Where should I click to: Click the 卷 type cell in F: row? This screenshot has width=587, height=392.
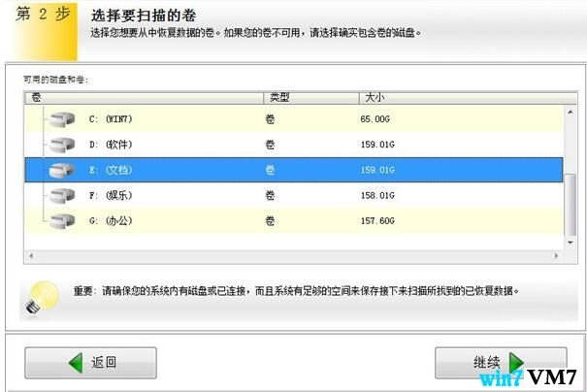tap(270, 195)
